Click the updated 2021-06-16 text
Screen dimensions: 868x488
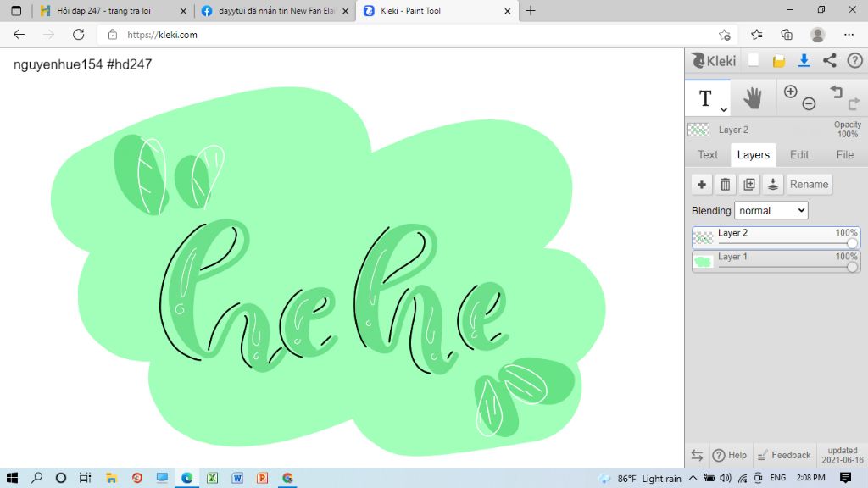click(x=843, y=455)
